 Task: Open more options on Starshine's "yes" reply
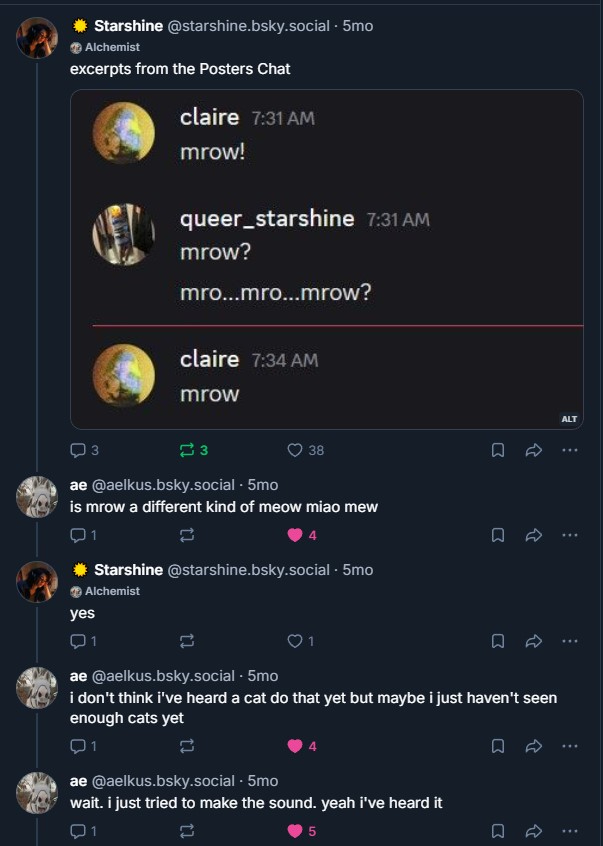[570, 641]
